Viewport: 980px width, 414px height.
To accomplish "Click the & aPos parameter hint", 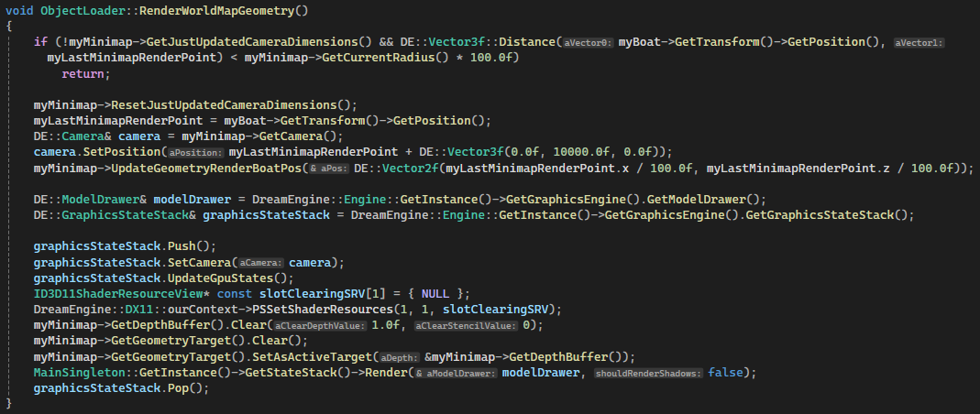I will tap(329, 169).
